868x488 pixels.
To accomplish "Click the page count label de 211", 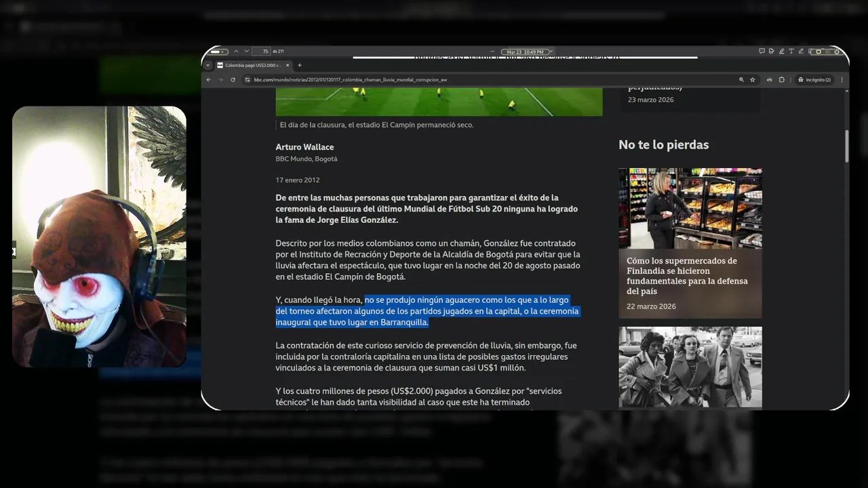I will click(278, 52).
